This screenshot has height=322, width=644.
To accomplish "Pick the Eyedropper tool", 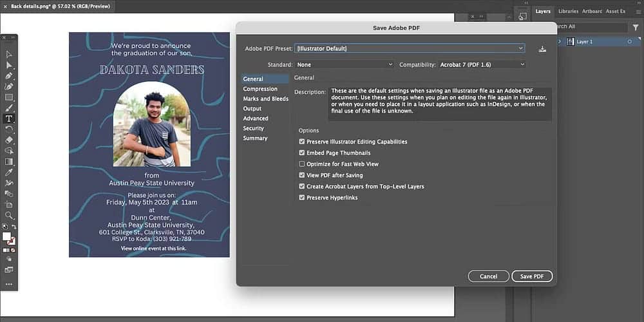I will point(9,173).
